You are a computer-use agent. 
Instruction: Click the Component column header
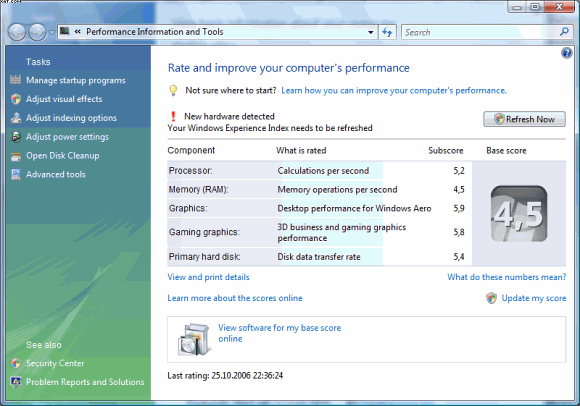coord(191,150)
